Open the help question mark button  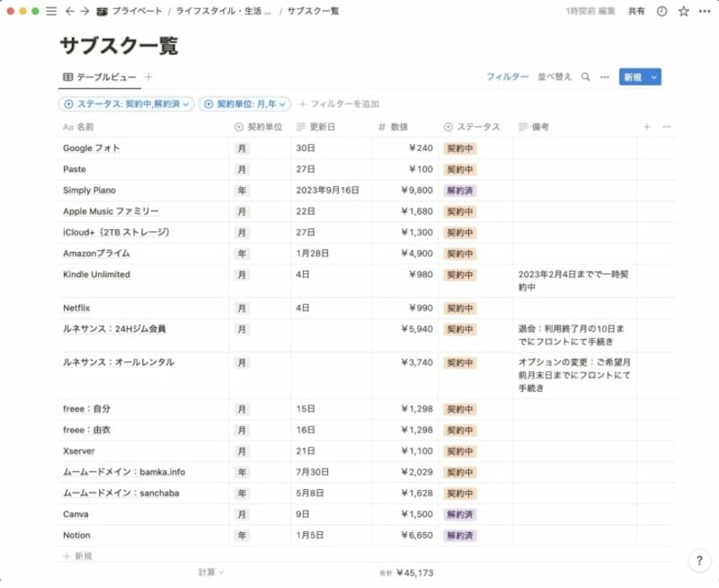(x=700, y=561)
